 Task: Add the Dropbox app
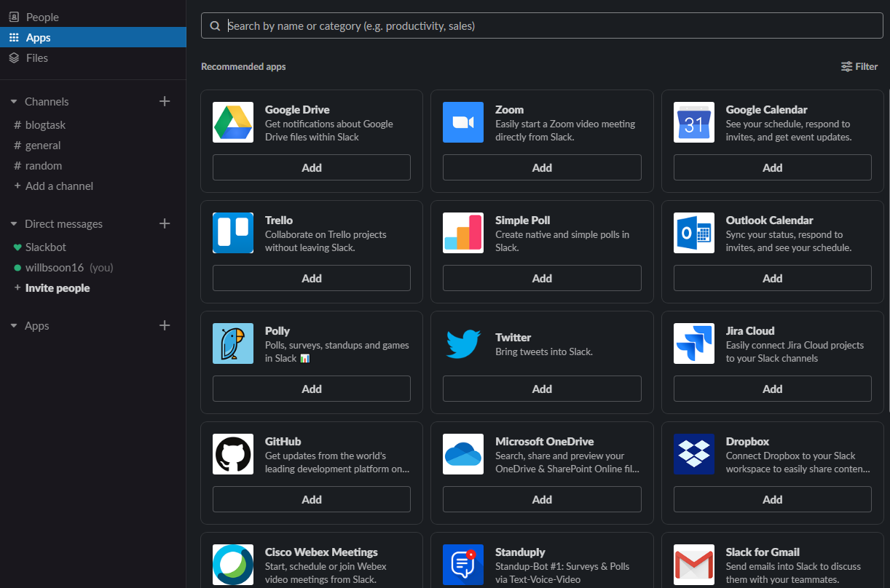(773, 499)
